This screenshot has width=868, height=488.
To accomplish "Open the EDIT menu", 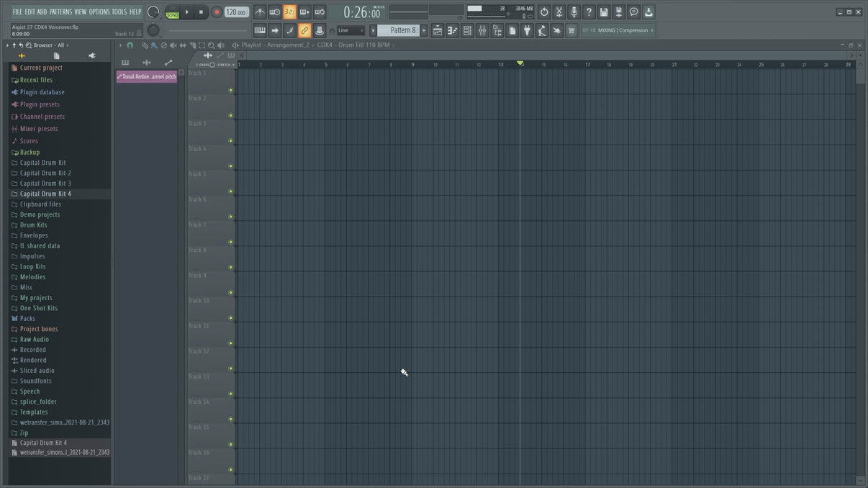I will [30, 12].
